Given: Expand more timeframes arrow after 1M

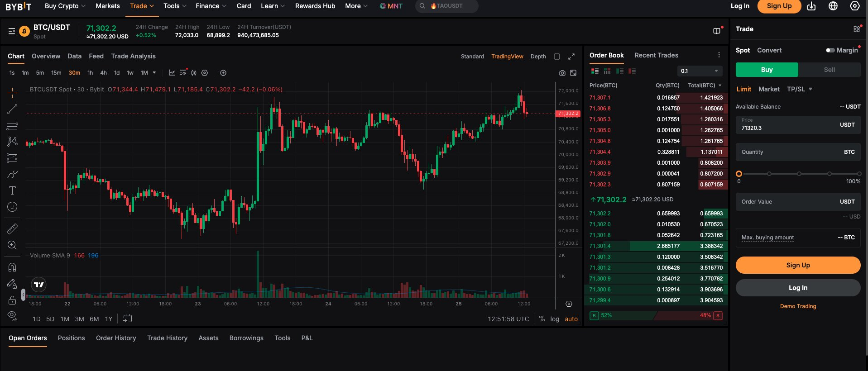Looking at the screenshot, I should (x=154, y=73).
